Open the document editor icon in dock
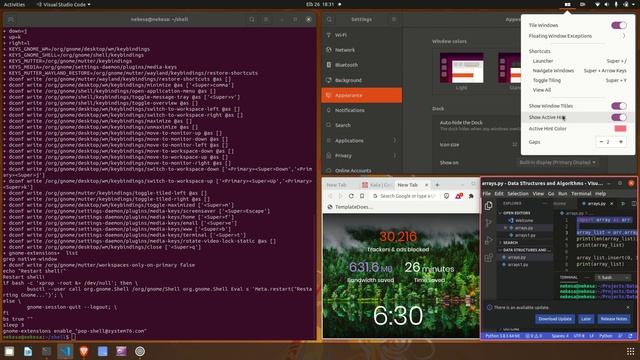The height and width of the screenshot is (360, 640). click(x=28, y=351)
